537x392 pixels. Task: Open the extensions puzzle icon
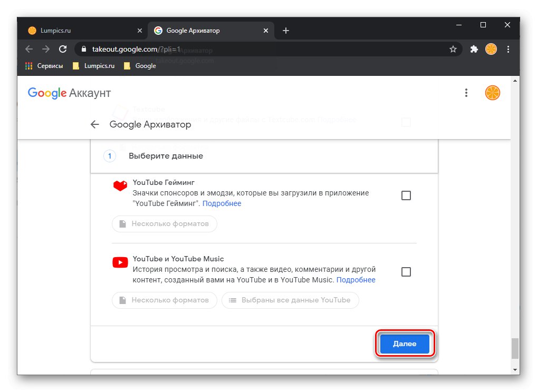tap(474, 49)
